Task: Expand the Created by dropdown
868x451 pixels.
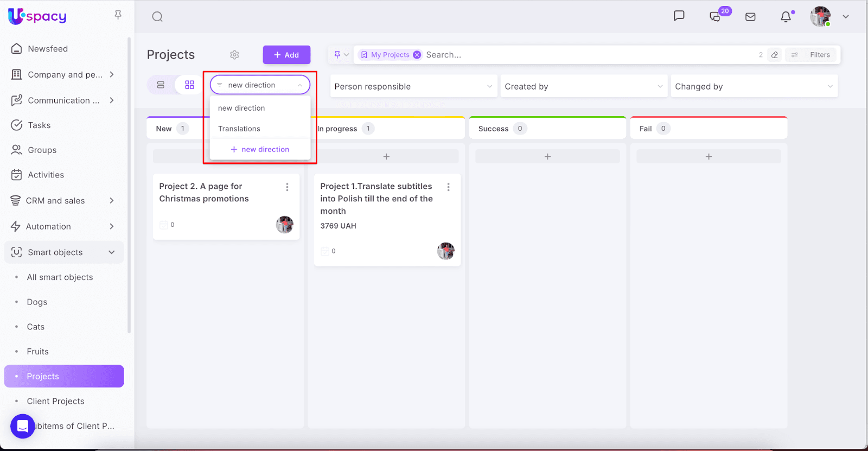Action: [x=583, y=86]
